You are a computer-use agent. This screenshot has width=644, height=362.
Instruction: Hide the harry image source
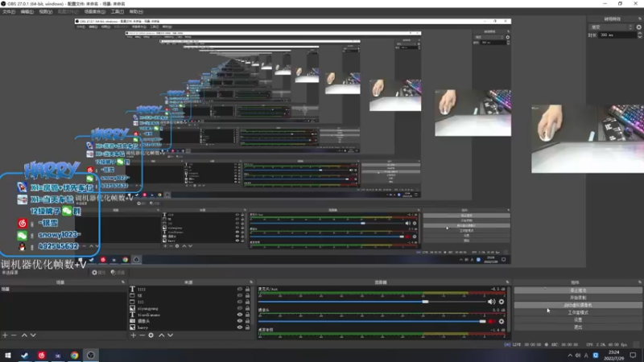click(240, 327)
